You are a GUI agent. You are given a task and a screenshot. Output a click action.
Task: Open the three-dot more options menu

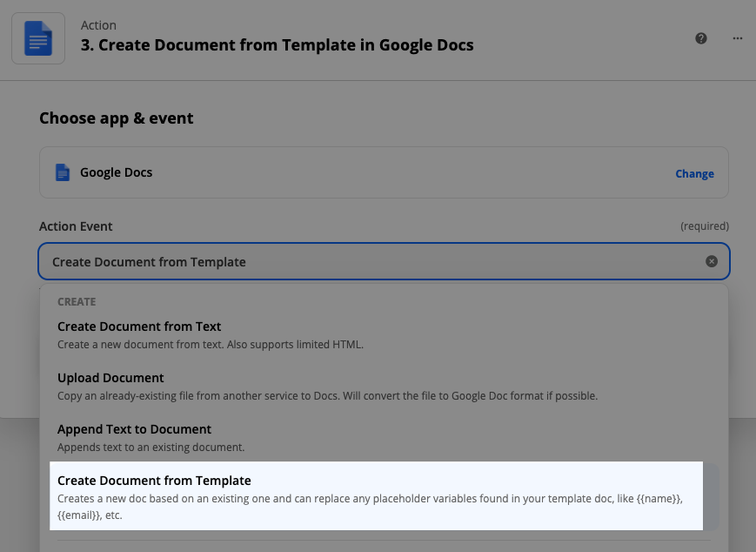737,38
